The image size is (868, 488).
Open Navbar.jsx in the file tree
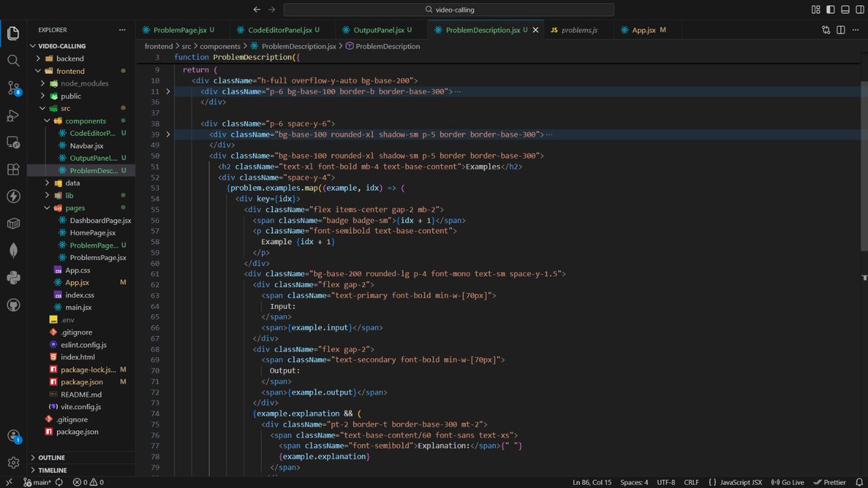pos(86,146)
